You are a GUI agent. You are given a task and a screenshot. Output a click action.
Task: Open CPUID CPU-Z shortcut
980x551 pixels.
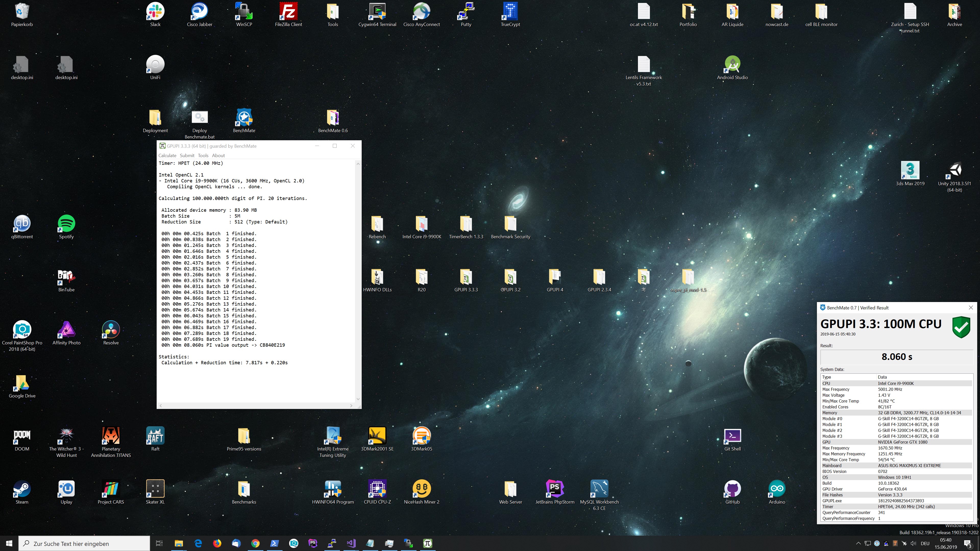click(377, 492)
